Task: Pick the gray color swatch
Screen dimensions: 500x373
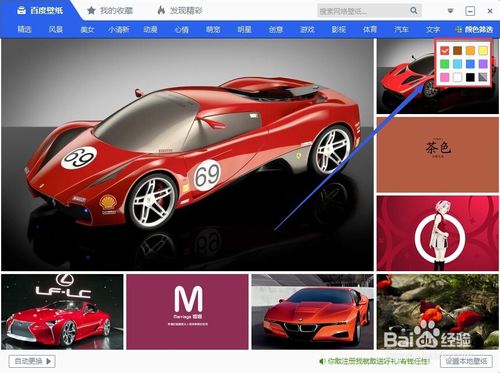Action: pyautogui.click(x=483, y=77)
